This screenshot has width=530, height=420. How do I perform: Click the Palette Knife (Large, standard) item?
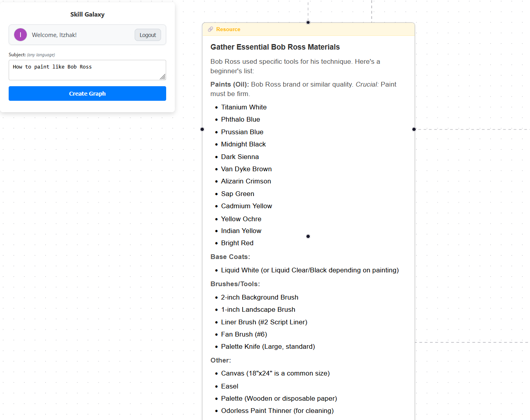[268, 346]
